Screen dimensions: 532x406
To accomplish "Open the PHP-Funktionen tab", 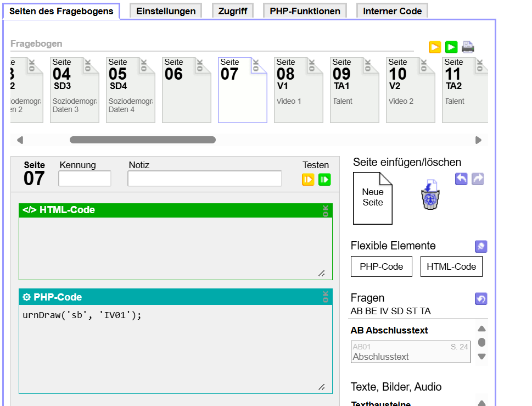I will pos(305,11).
